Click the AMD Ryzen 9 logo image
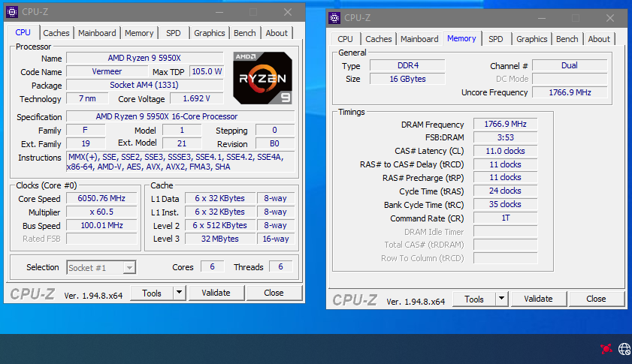 tap(263, 78)
